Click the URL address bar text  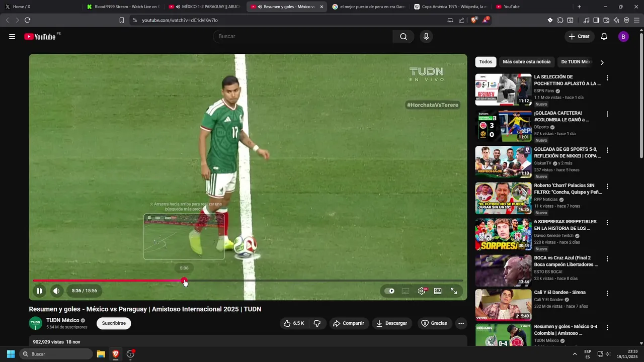click(180, 20)
